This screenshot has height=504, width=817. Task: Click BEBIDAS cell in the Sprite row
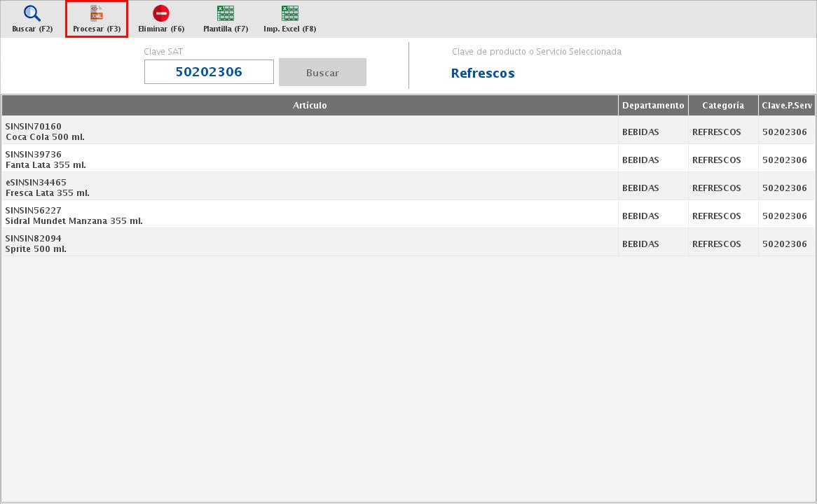coord(640,244)
